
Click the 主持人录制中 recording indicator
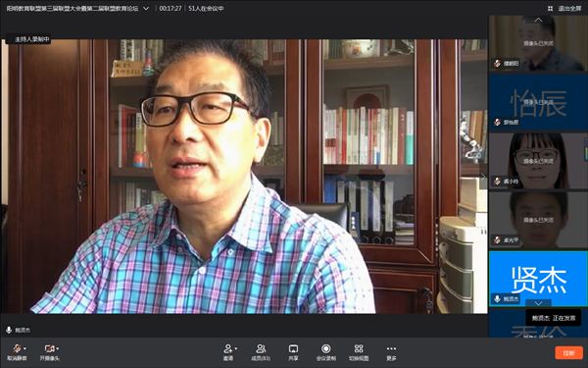click(x=28, y=39)
